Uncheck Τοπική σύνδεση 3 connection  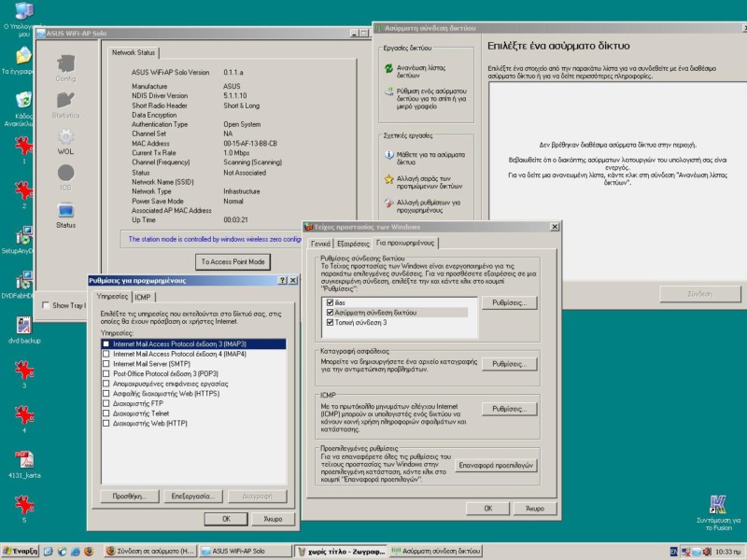(330, 322)
